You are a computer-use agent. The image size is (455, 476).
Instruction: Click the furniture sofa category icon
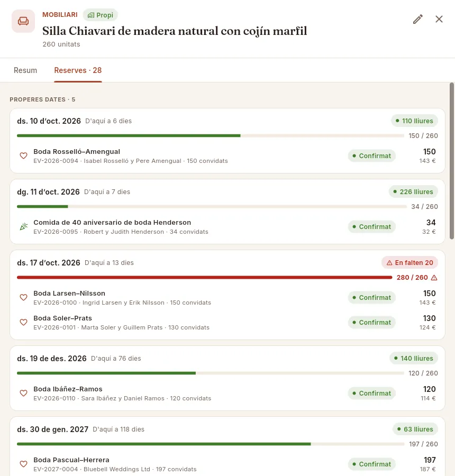coord(23,21)
